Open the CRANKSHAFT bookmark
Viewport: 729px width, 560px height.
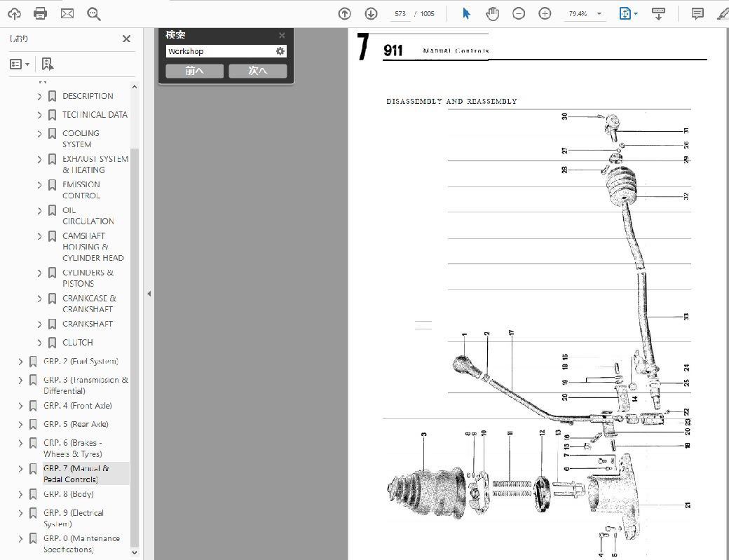[x=88, y=324]
